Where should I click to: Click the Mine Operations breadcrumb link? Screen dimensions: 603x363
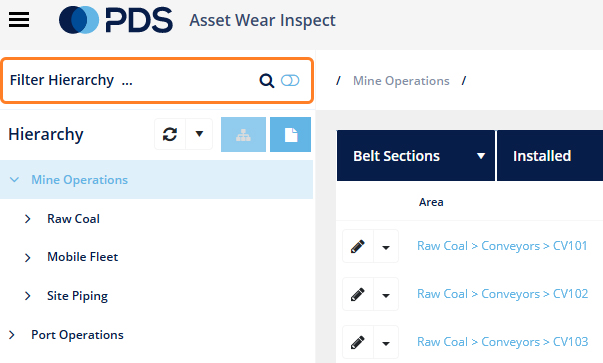pos(401,81)
